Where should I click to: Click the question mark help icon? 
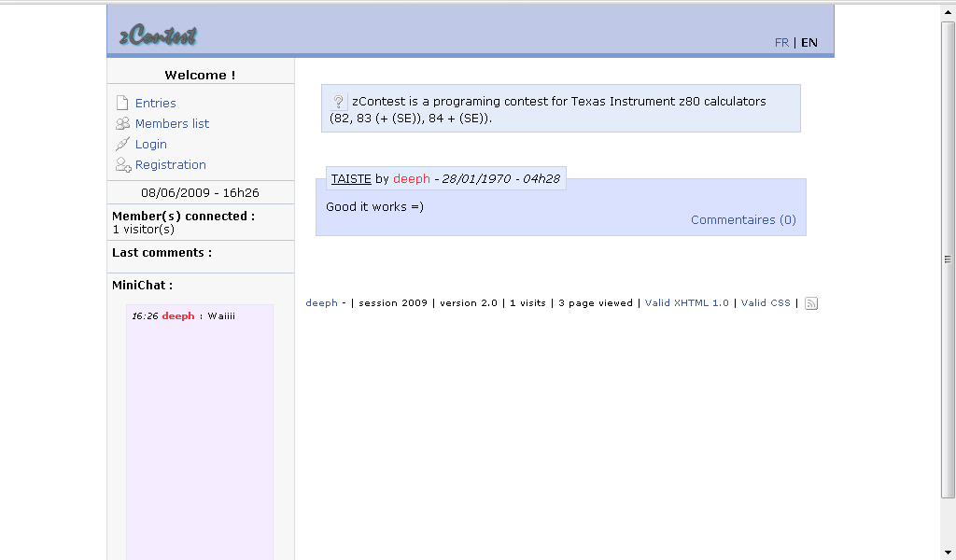pos(339,102)
